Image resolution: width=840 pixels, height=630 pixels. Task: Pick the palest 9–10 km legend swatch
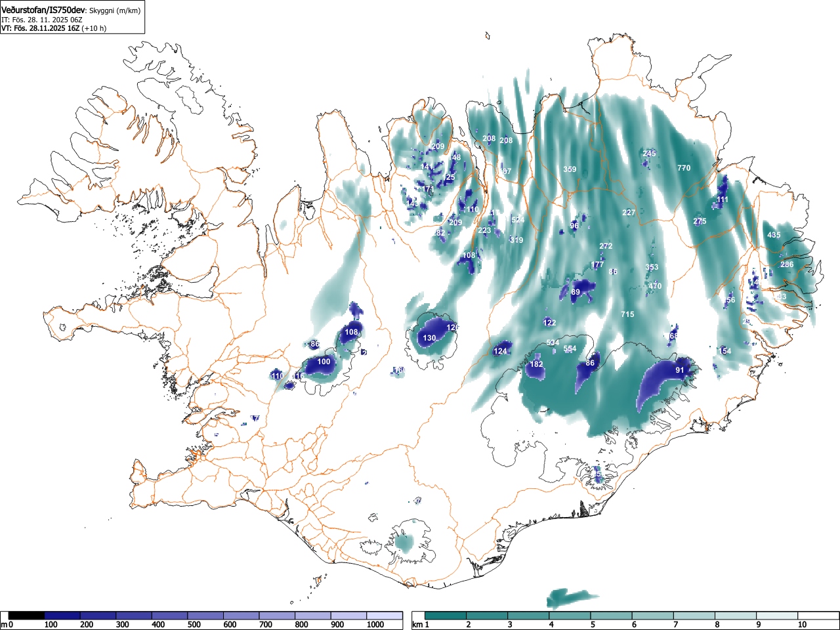pyautogui.click(x=778, y=616)
